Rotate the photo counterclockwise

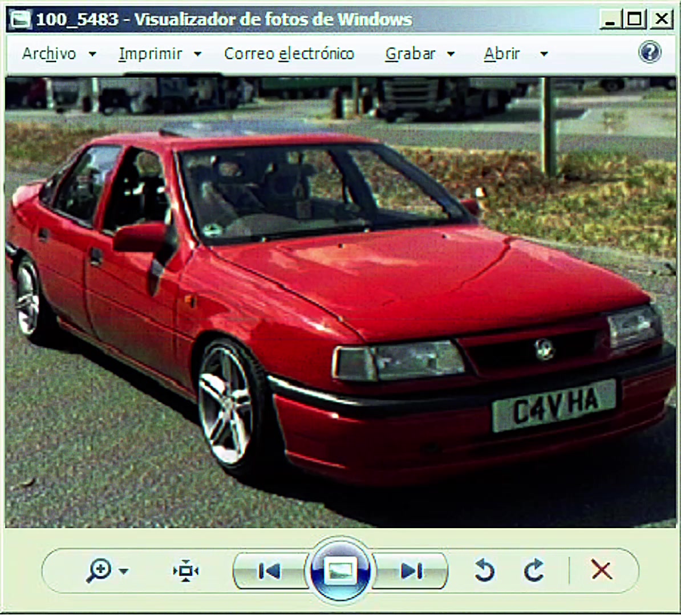[x=485, y=570]
